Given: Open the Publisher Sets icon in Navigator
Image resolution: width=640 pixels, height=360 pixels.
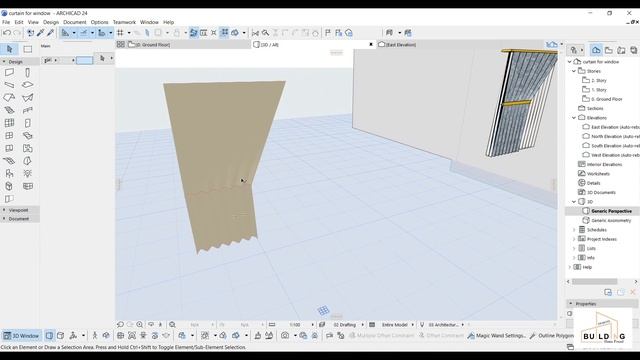Looking at the screenshot, I should 633,50.
